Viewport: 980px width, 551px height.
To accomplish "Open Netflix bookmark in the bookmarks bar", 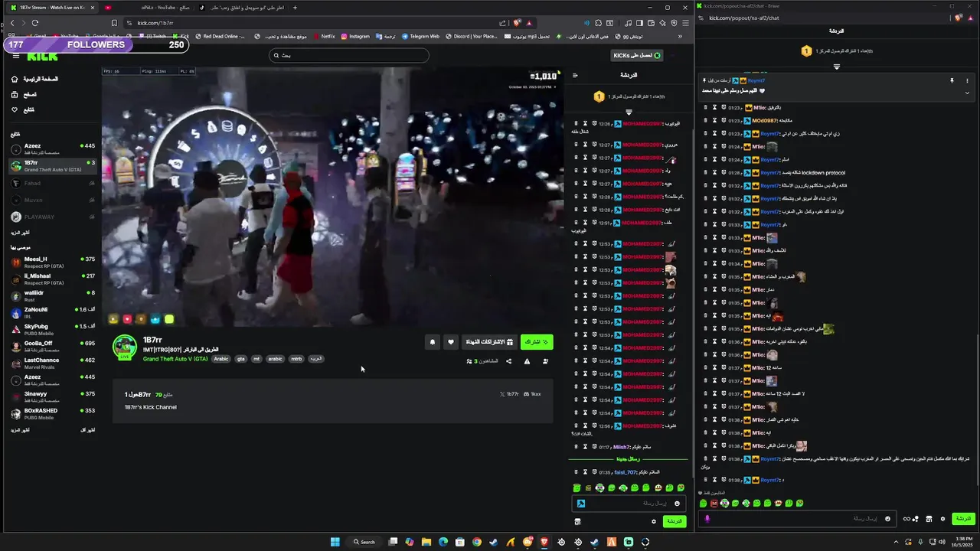I will pyautogui.click(x=324, y=36).
